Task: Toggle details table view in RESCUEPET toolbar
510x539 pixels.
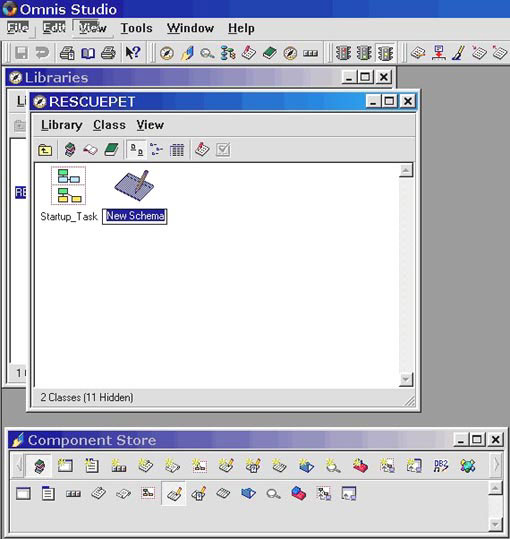Action: click(x=177, y=150)
